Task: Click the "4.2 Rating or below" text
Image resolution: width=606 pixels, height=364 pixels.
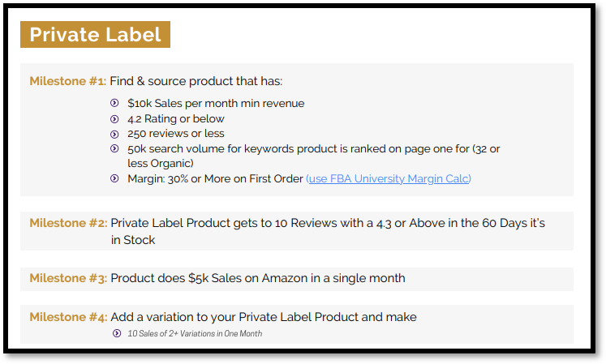Action: pyautogui.click(x=176, y=118)
